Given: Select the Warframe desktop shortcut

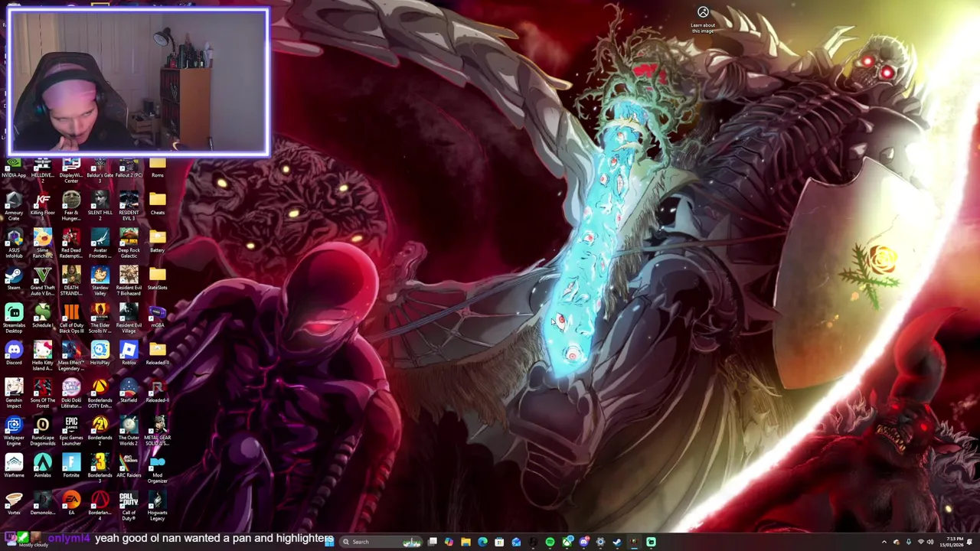Looking at the screenshot, I should point(14,466).
